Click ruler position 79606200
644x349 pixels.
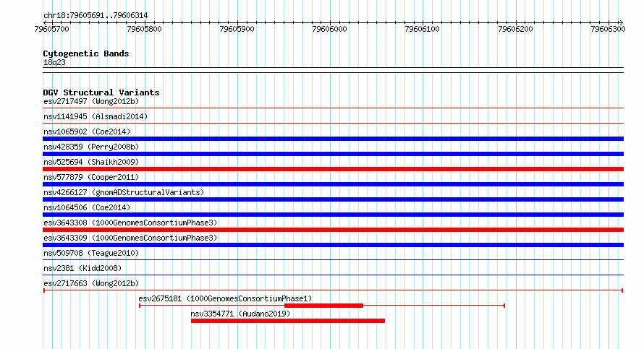[x=515, y=29]
